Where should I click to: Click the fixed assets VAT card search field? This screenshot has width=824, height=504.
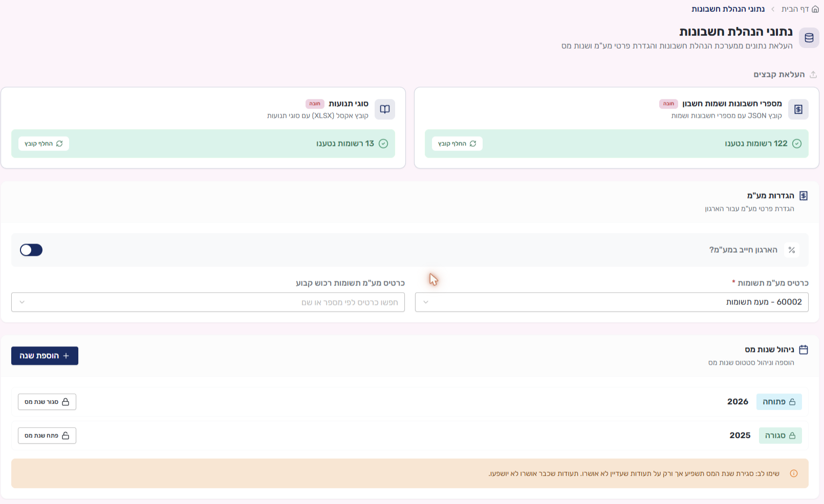tap(208, 302)
